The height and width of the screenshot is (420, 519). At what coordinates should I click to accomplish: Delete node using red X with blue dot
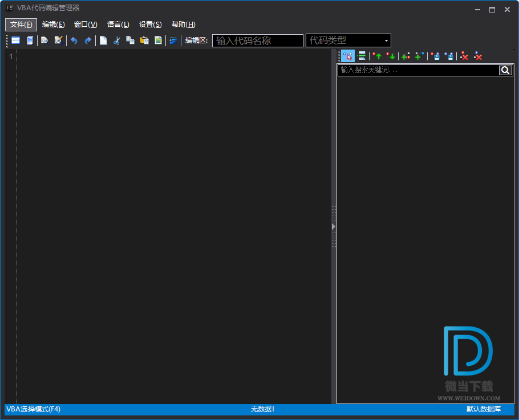478,56
